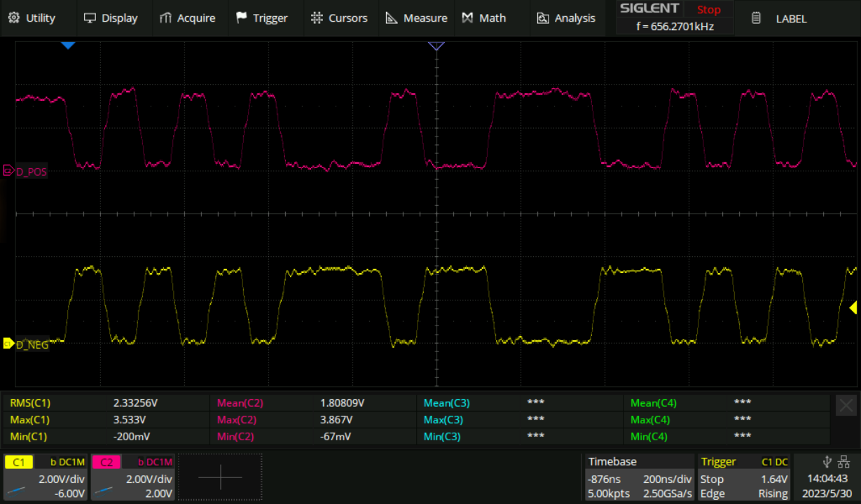Click the red Stop run state button
This screenshot has height=504, width=861.
(x=708, y=10)
